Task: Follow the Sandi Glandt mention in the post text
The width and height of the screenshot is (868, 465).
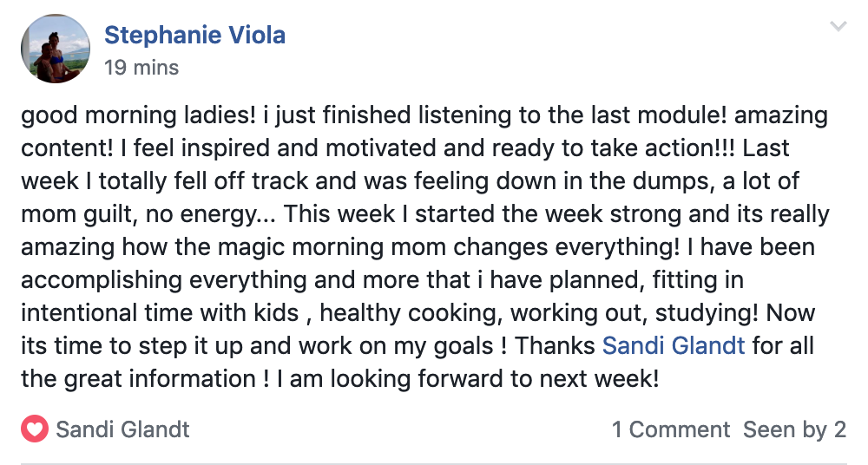Action: point(674,345)
